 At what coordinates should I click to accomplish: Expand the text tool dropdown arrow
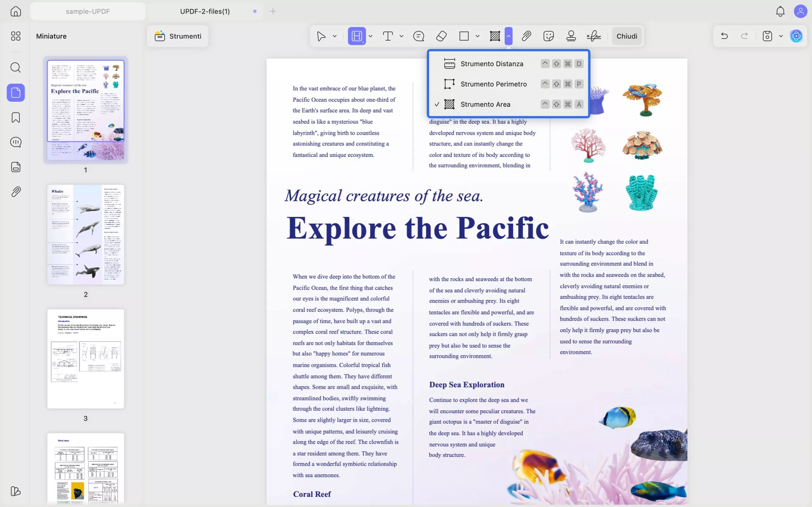[401, 36]
